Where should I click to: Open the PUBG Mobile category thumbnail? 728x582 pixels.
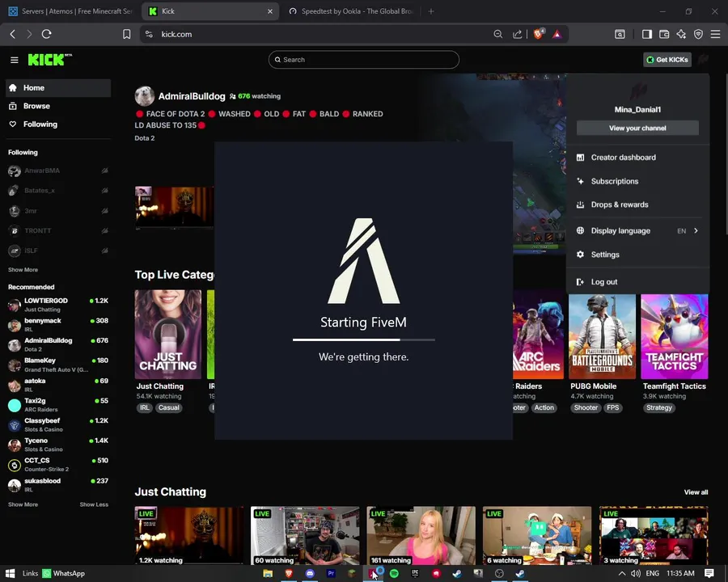(602, 336)
